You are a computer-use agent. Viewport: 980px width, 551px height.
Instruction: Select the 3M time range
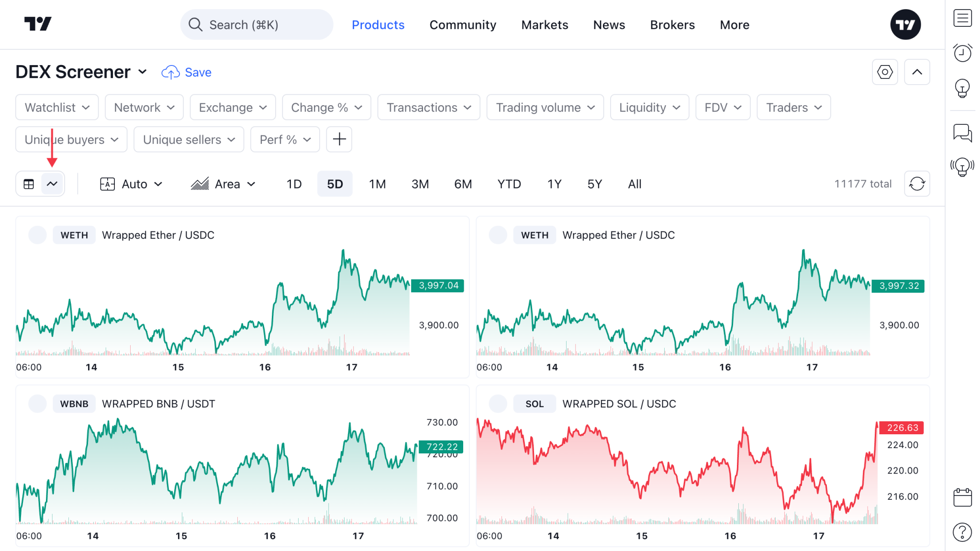tap(420, 184)
